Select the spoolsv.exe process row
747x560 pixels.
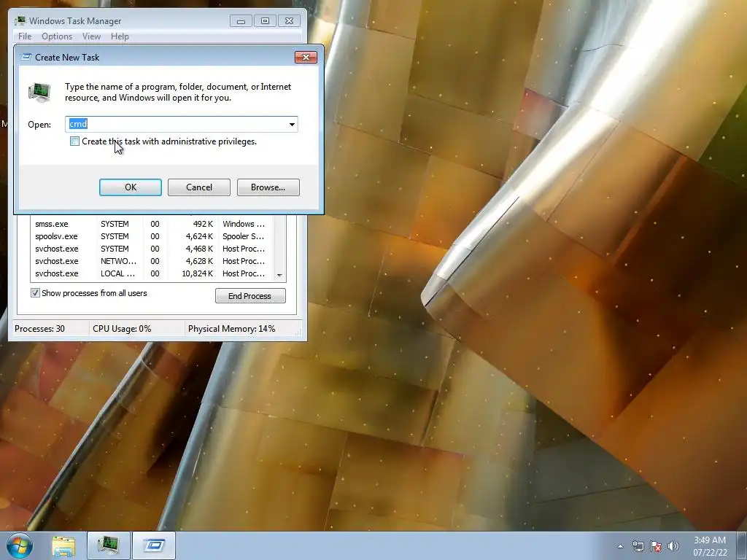coord(152,236)
